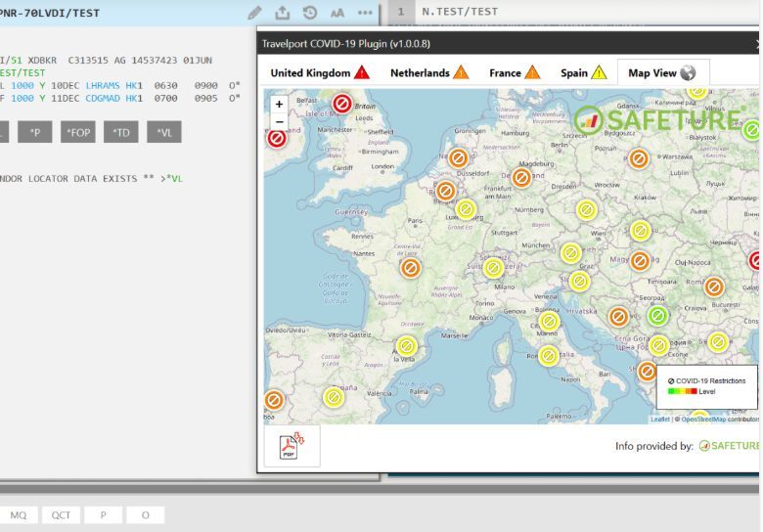Click red restriction marker over Ireland

[277, 139]
